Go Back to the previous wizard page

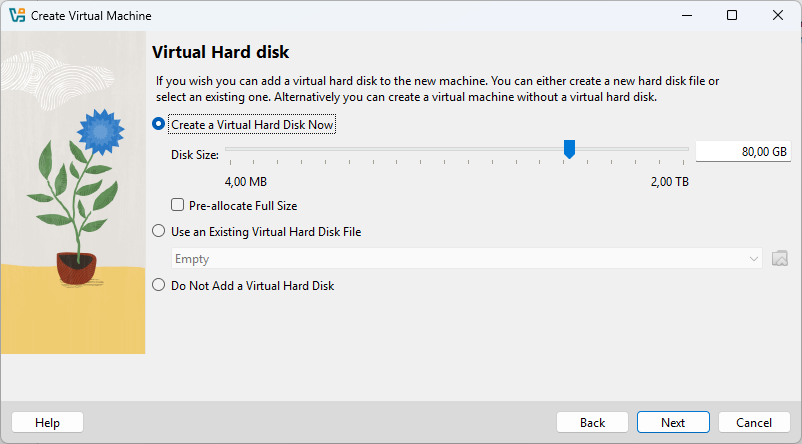(592, 423)
